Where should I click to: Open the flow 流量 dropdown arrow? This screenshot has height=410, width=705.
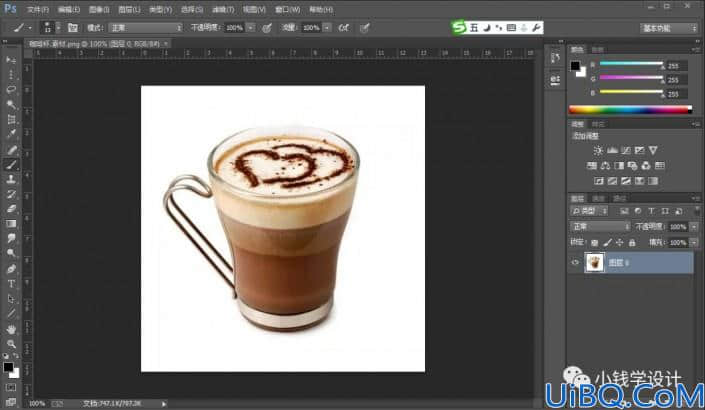coord(327,28)
